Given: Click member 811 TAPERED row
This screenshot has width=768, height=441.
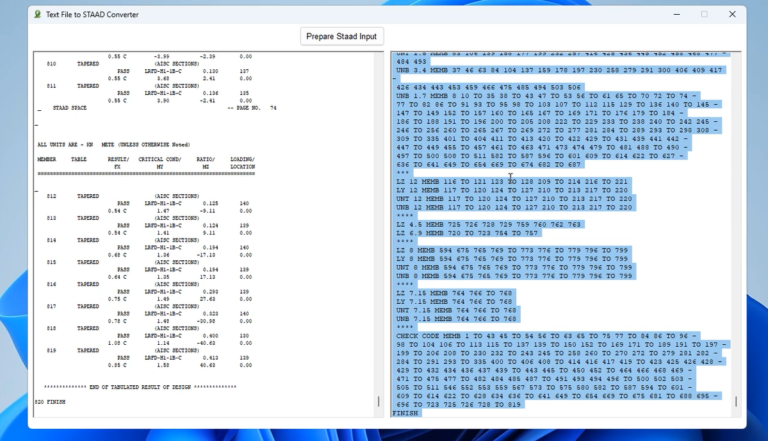Looking at the screenshot, I should (123, 86).
